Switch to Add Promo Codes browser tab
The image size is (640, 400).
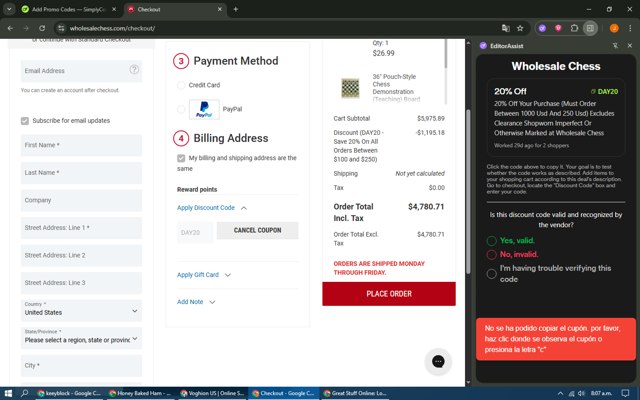click(x=68, y=9)
